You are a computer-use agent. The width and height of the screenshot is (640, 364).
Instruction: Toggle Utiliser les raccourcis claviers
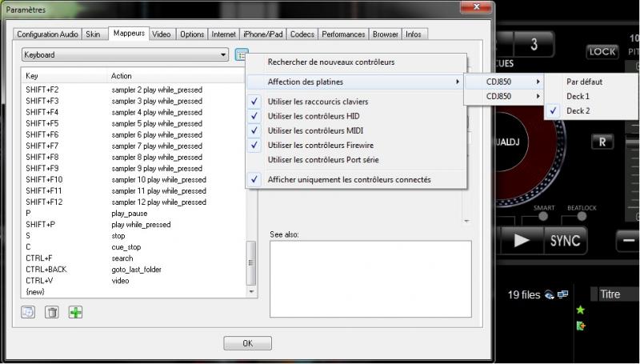355,102
